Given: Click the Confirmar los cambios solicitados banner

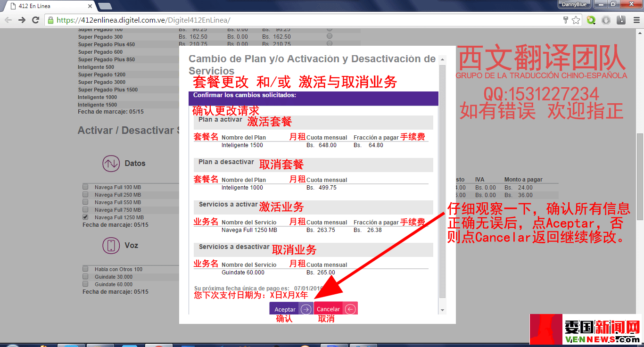Looking at the screenshot, I should (x=314, y=98).
